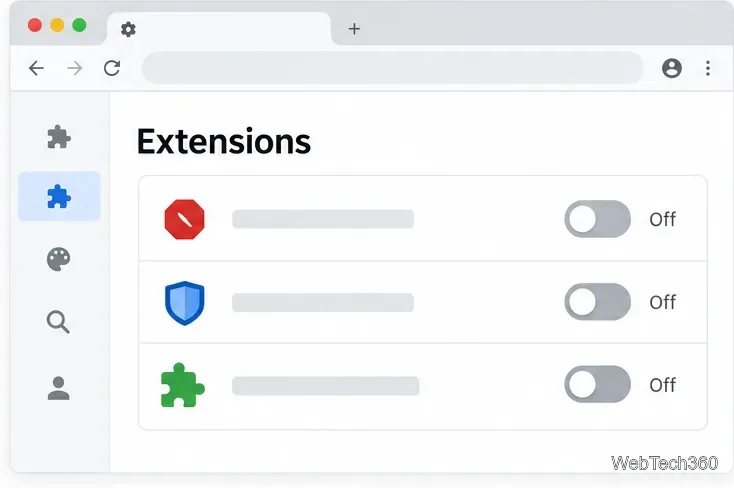Enable the red stop-sign extension toggle
Screen dimensions: 734x488
pyautogui.click(x=597, y=219)
